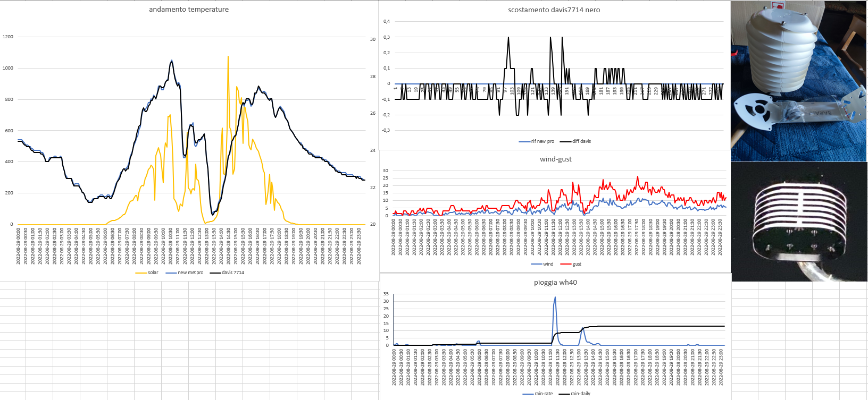Select the 'pioggia wh40' chart title
The width and height of the screenshot is (868, 400).
pyautogui.click(x=555, y=283)
